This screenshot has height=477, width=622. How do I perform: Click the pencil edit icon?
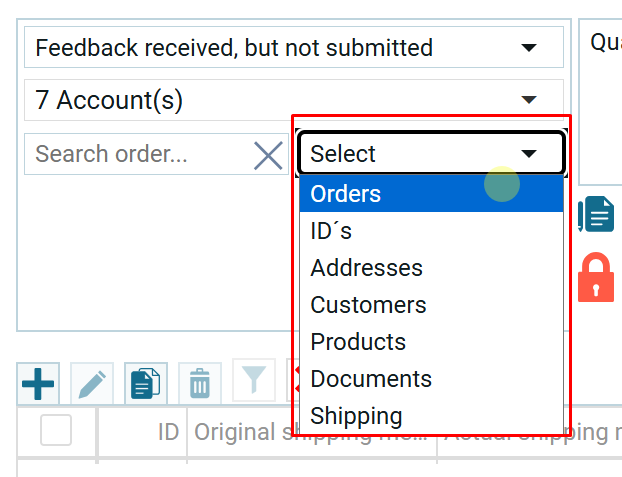92,383
